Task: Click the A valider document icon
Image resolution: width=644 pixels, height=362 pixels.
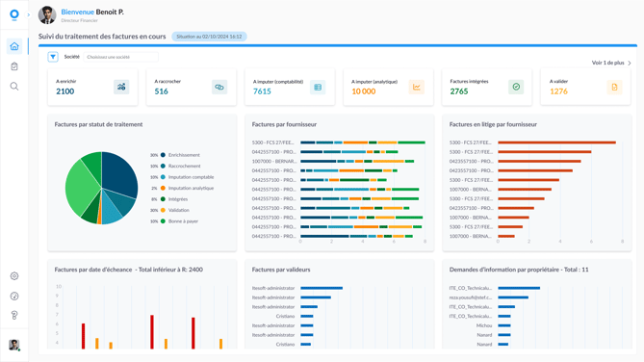Action: click(614, 87)
